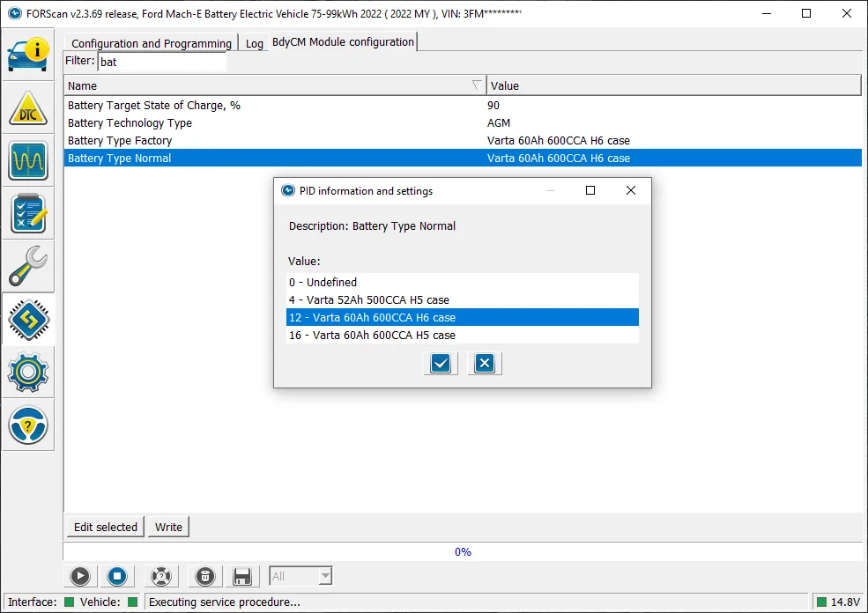Click the trash delete icon
The width and height of the screenshot is (868, 613).
point(204,577)
